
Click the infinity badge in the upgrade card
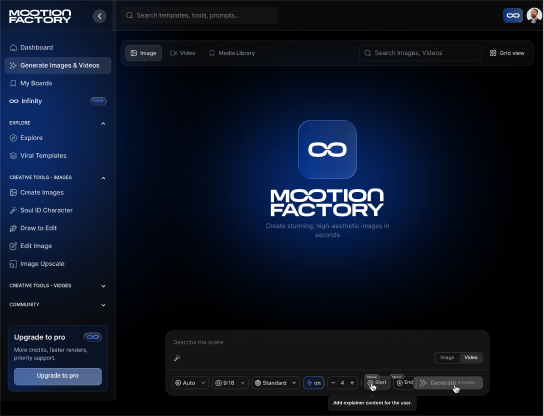(x=92, y=337)
